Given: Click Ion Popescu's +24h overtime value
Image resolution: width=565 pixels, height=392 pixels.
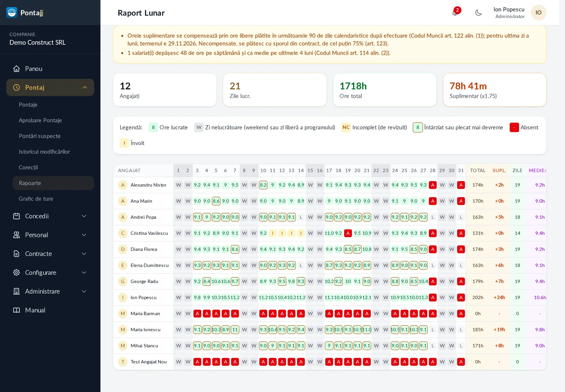Looking at the screenshot, I should click(x=499, y=298).
